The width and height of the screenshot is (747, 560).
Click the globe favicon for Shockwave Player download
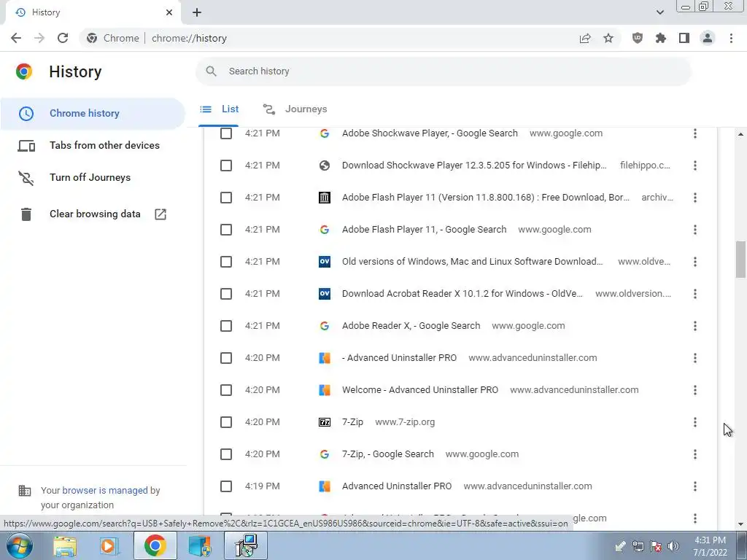325,166
